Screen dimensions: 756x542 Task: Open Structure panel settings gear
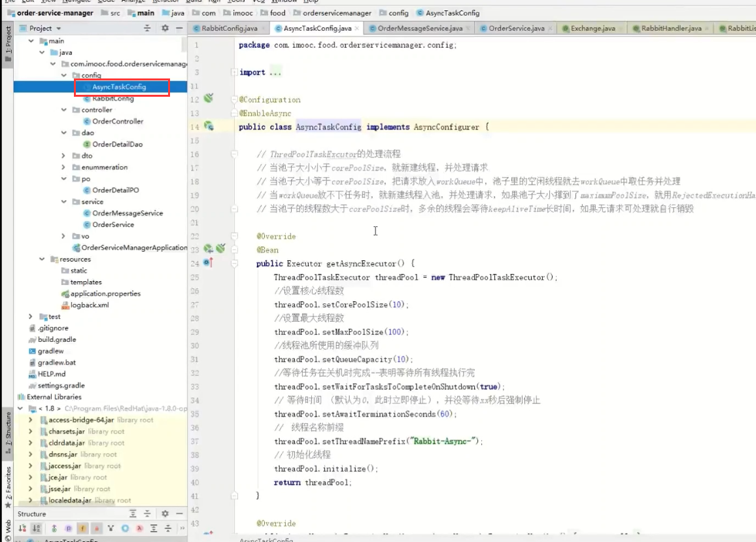165,513
